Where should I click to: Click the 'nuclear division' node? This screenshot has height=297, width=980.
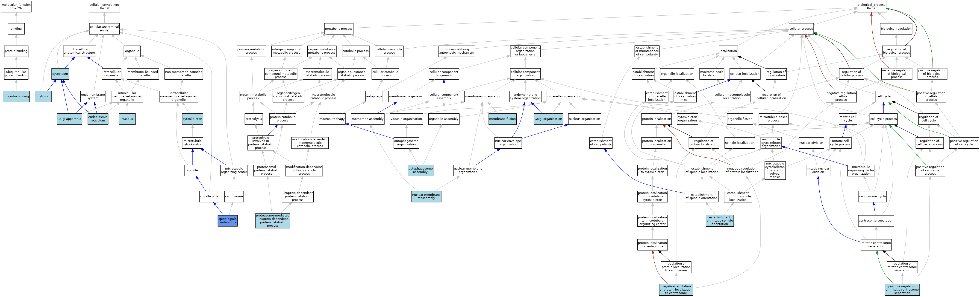[811, 143]
